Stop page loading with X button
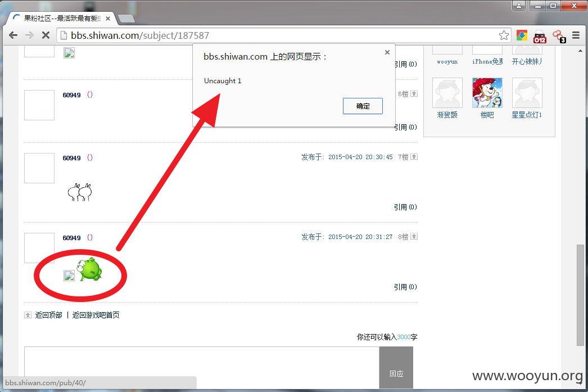The width and height of the screenshot is (588, 392). click(x=46, y=35)
